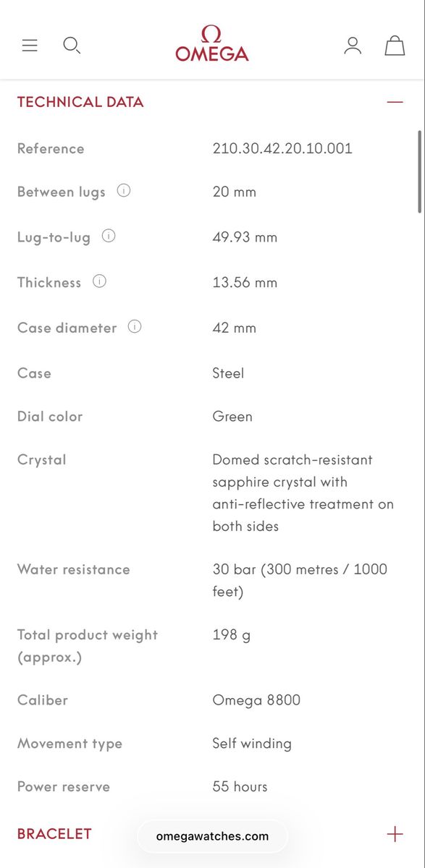
Task: Click the Green dial color value
Action: coord(232,417)
